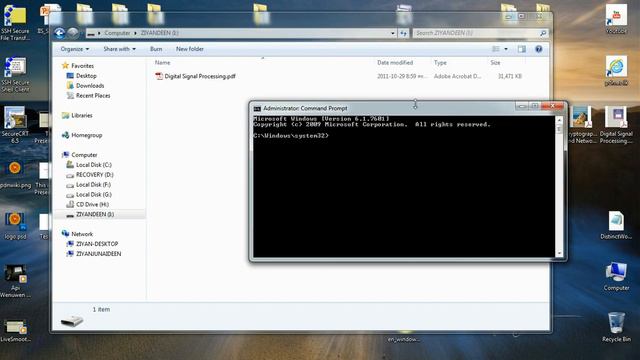Select Homegroup in navigation pane
This screenshot has width=640, height=360.
pyautogui.click(x=87, y=135)
